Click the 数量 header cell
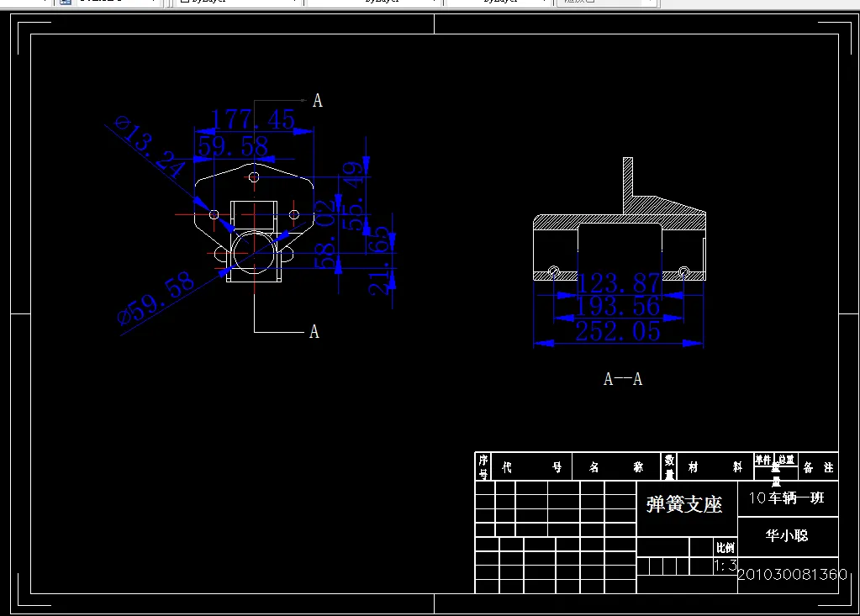The height and width of the screenshot is (616, 860). click(669, 467)
